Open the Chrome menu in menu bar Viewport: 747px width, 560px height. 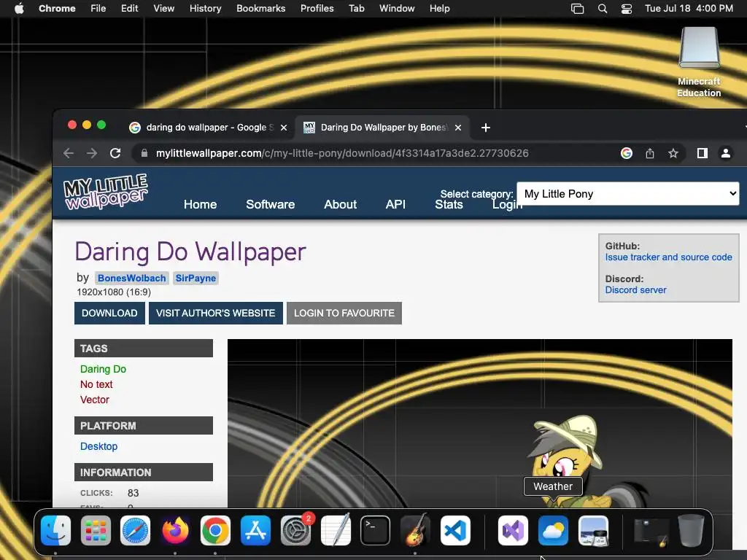pos(57,9)
